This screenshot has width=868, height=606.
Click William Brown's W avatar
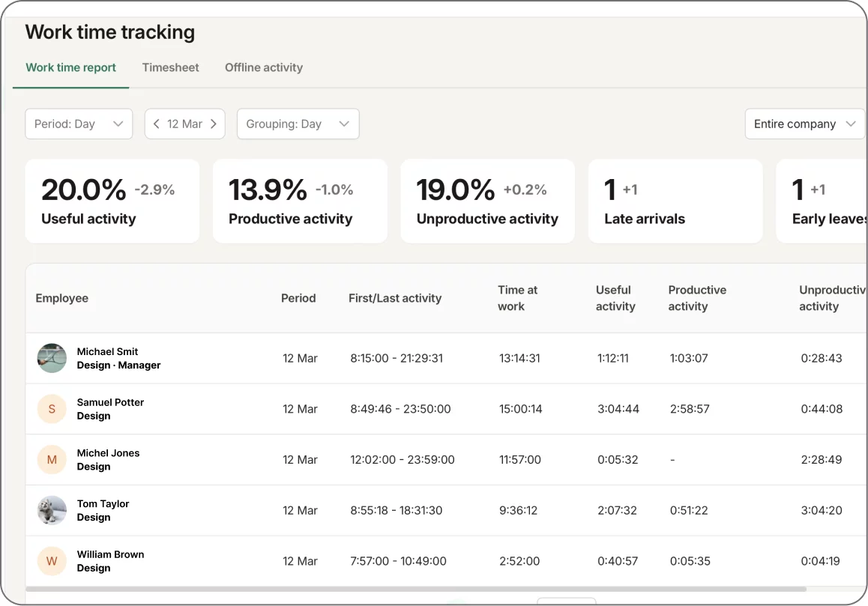point(52,561)
